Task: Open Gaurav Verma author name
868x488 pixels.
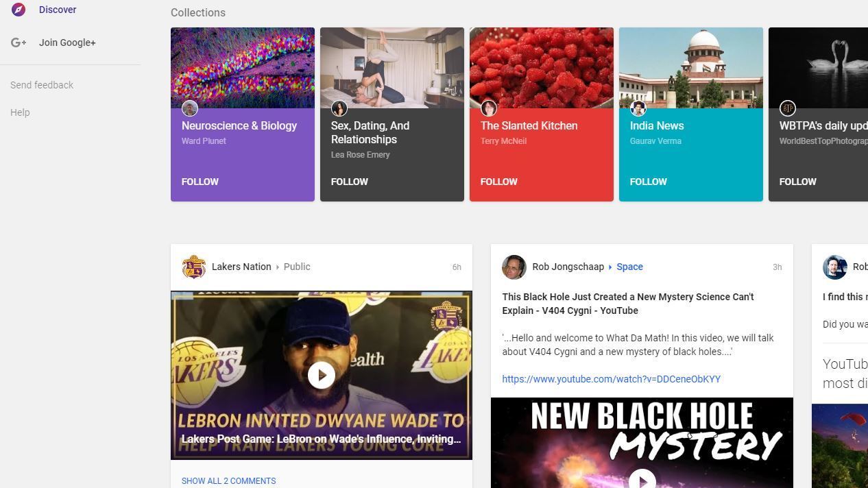Action: tap(655, 141)
